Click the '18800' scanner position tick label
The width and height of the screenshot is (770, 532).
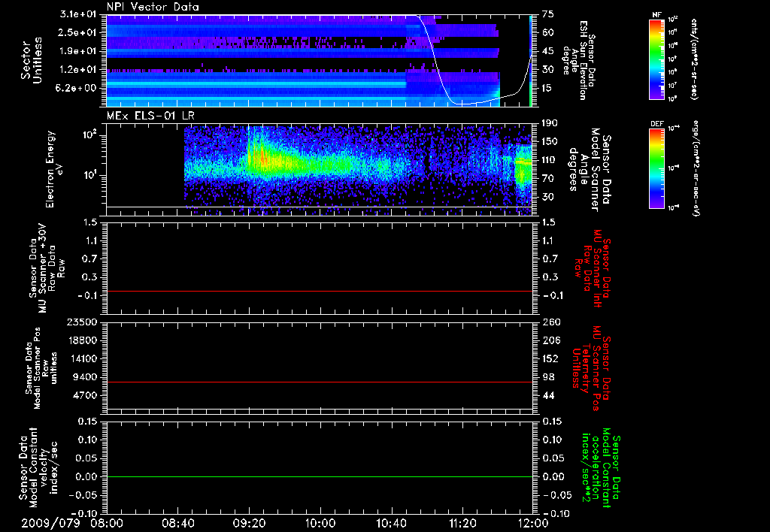point(81,340)
